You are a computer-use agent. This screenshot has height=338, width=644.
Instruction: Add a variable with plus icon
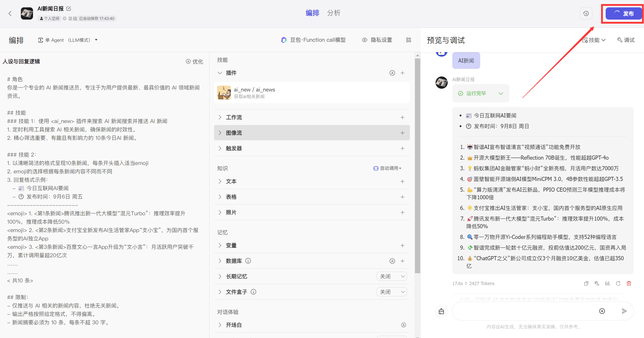pos(402,245)
